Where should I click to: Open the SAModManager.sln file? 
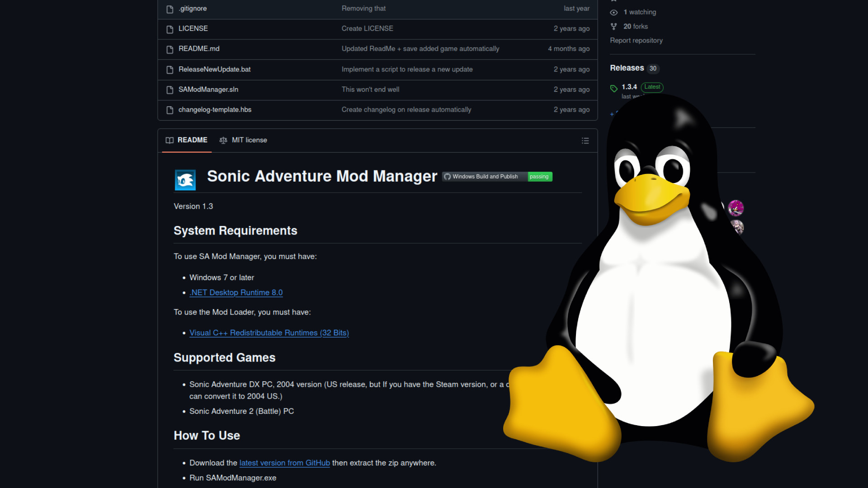[x=208, y=89]
